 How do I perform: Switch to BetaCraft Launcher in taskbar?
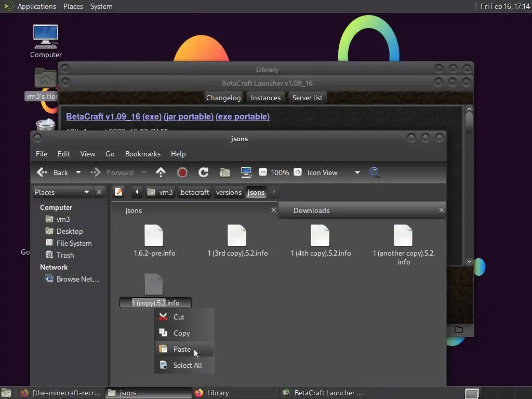coord(323,393)
